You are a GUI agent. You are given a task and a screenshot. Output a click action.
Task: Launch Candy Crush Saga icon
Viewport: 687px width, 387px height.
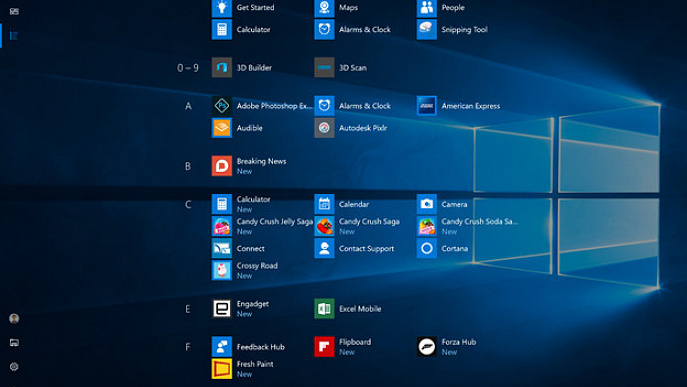(x=324, y=226)
